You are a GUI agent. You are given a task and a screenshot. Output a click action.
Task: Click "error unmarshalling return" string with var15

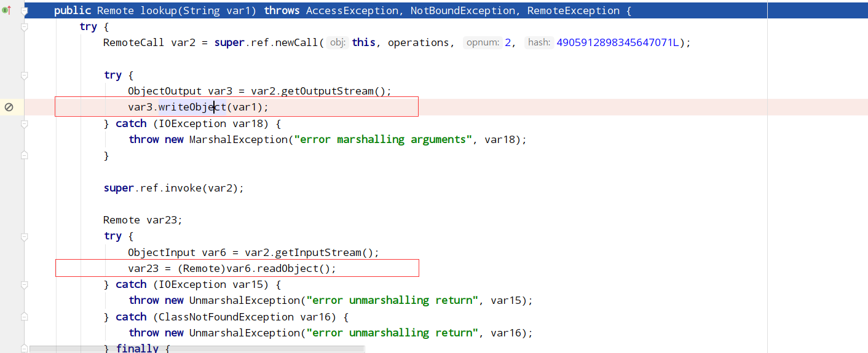coord(393,301)
